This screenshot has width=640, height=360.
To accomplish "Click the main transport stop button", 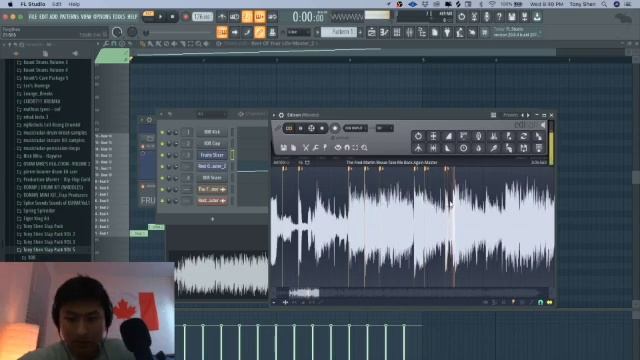I will [172, 17].
